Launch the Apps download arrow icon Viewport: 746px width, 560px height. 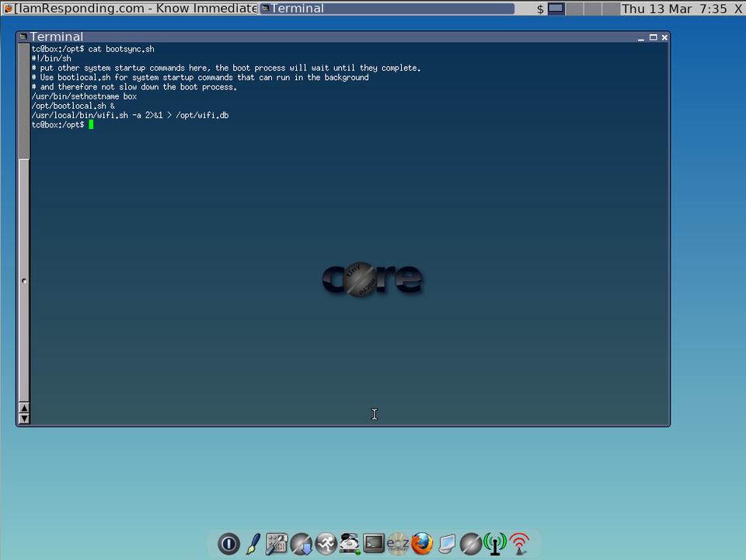301,544
